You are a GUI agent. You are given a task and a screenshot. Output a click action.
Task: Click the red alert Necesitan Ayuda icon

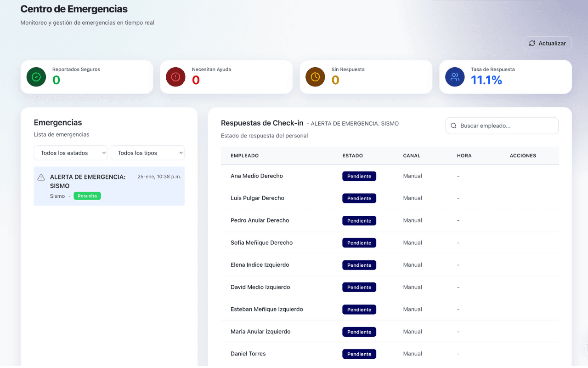[x=175, y=77]
